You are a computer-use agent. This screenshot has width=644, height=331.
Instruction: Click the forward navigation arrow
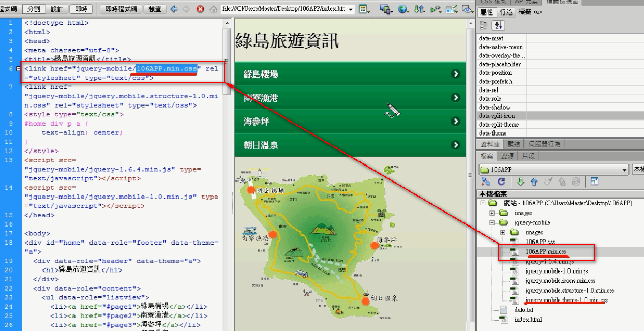tap(186, 9)
